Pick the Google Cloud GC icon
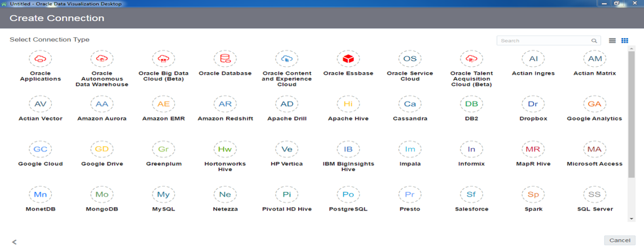The width and height of the screenshot is (644, 251). [x=40, y=149]
